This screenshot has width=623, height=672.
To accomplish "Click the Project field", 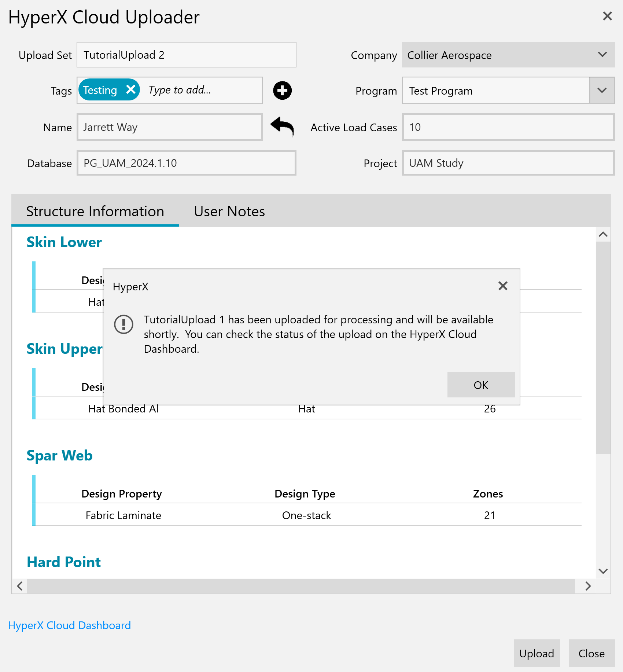I will pos(508,163).
